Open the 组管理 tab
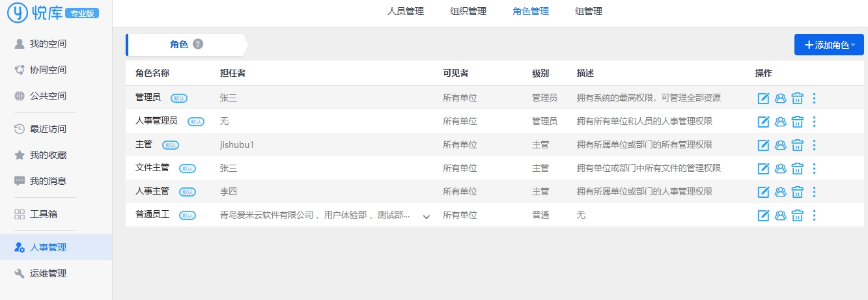This screenshot has width=868, height=300. tap(589, 11)
